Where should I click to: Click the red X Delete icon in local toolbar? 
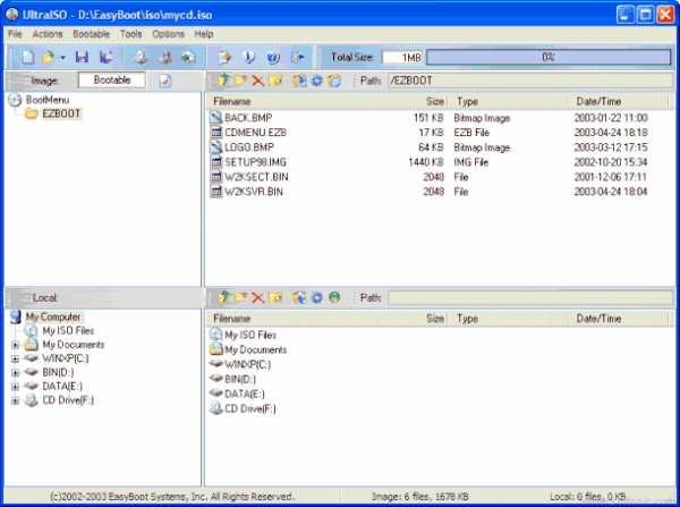click(258, 298)
